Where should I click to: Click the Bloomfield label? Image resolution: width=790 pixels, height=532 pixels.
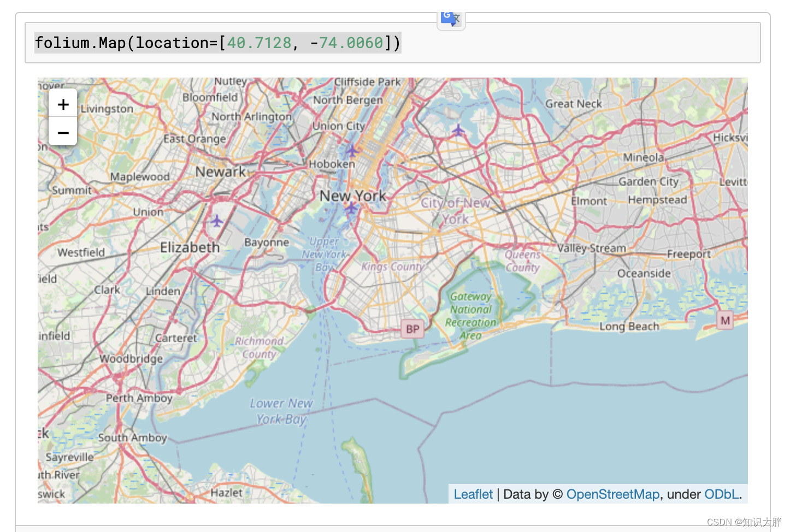[x=210, y=97]
